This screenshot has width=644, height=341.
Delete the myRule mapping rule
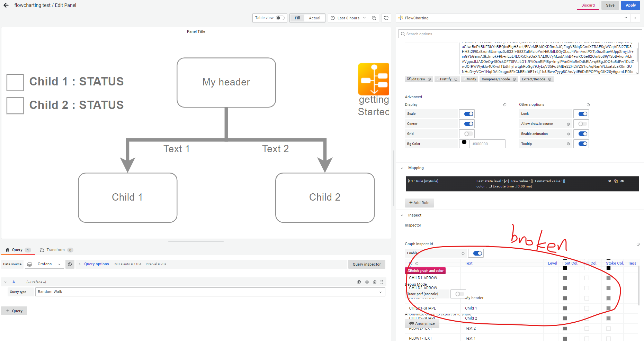coord(609,181)
